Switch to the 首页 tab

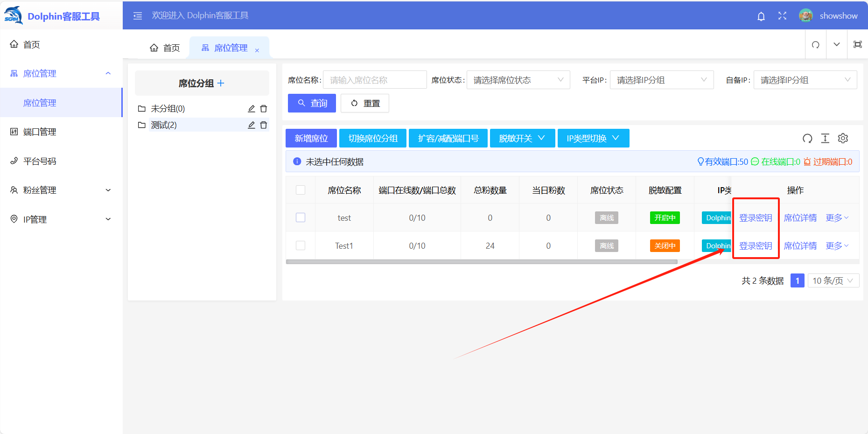165,48
